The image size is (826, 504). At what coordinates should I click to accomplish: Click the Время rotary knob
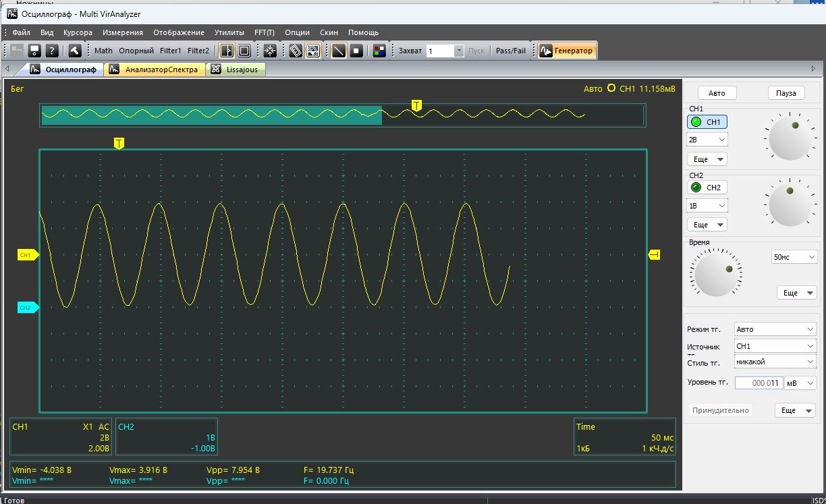(x=715, y=273)
